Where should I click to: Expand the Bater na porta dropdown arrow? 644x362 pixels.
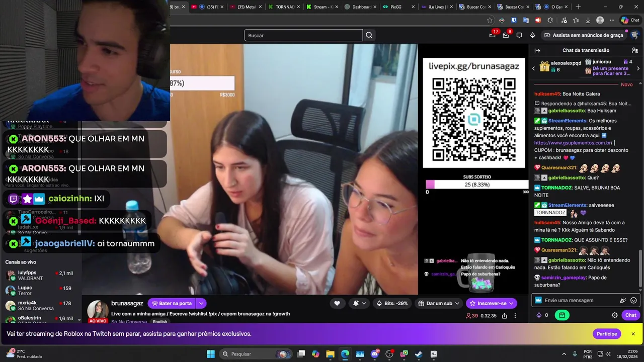[201, 303]
